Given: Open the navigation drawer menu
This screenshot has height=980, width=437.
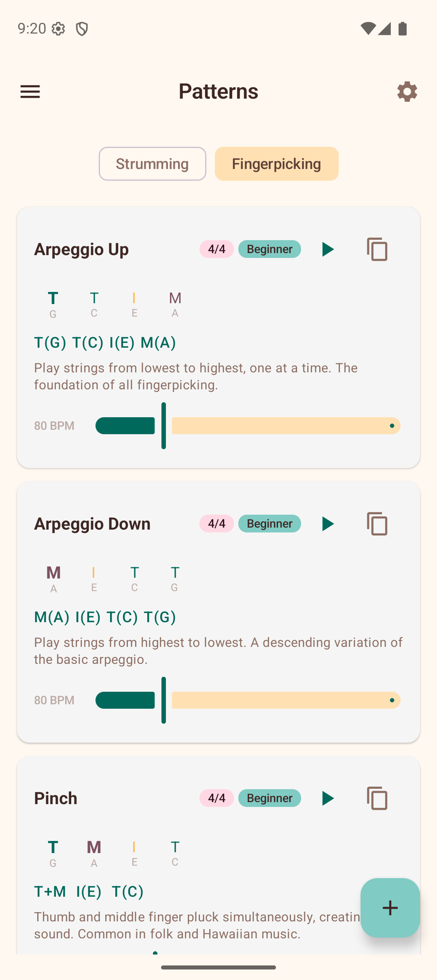Looking at the screenshot, I should [x=30, y=92].
